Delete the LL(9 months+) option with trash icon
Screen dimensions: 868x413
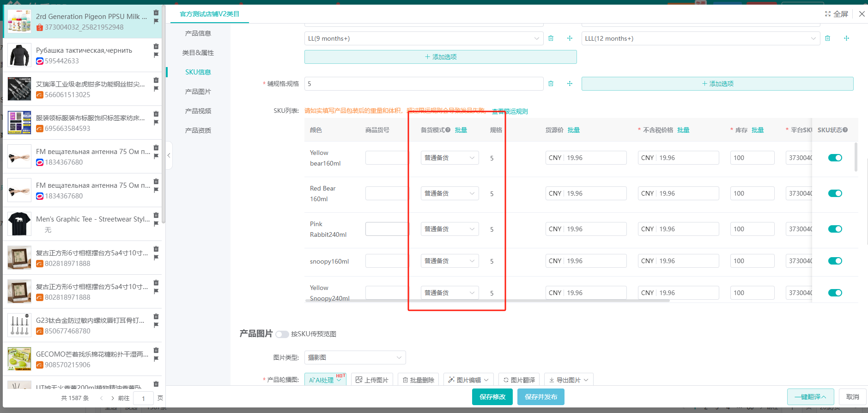point(551,38)
